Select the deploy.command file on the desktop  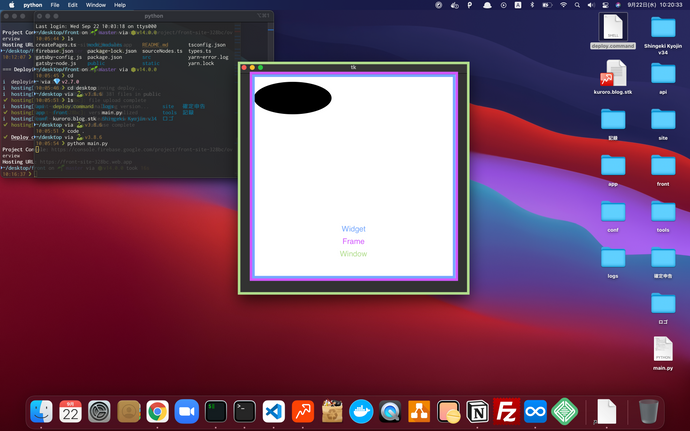pos(613,31)
